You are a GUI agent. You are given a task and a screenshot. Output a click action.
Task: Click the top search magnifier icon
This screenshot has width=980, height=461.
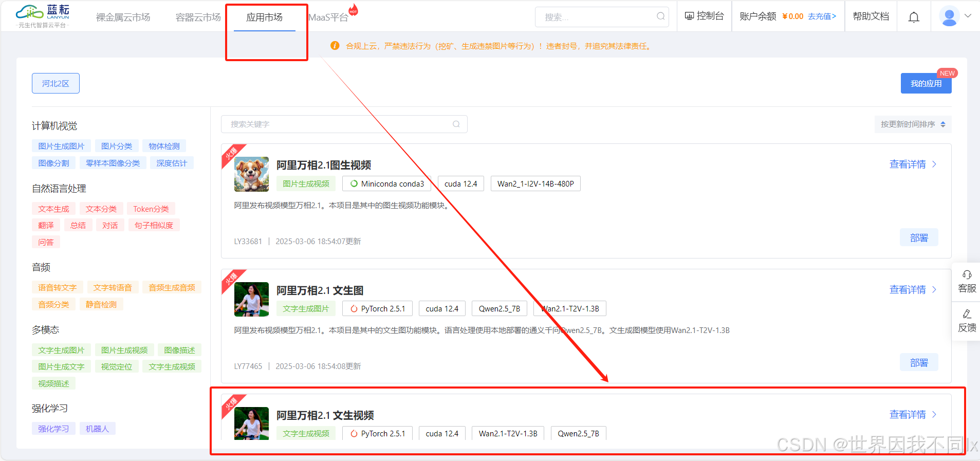tap(660, 16)
